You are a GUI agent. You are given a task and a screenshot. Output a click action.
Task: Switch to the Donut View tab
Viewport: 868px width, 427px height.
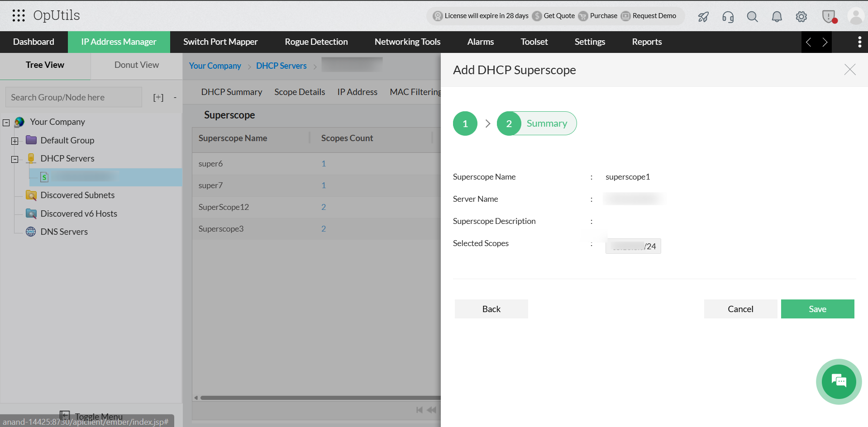(x=136, y=65)
